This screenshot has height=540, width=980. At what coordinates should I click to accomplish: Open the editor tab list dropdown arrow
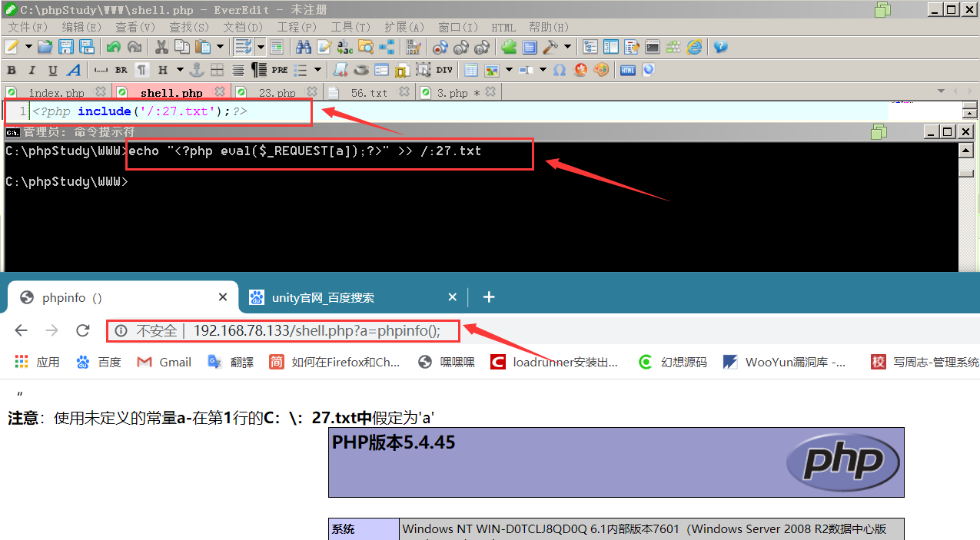click(x=942, y=91)
